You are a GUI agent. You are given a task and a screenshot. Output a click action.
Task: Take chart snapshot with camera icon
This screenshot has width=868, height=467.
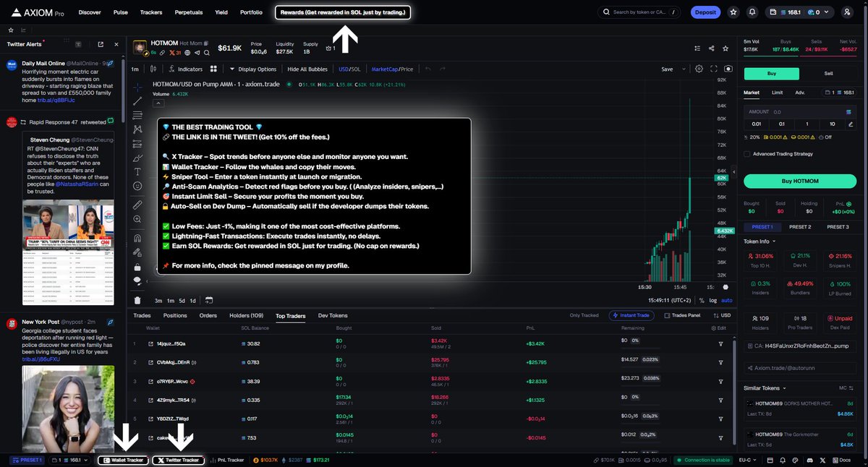click(x=728, y=69)
